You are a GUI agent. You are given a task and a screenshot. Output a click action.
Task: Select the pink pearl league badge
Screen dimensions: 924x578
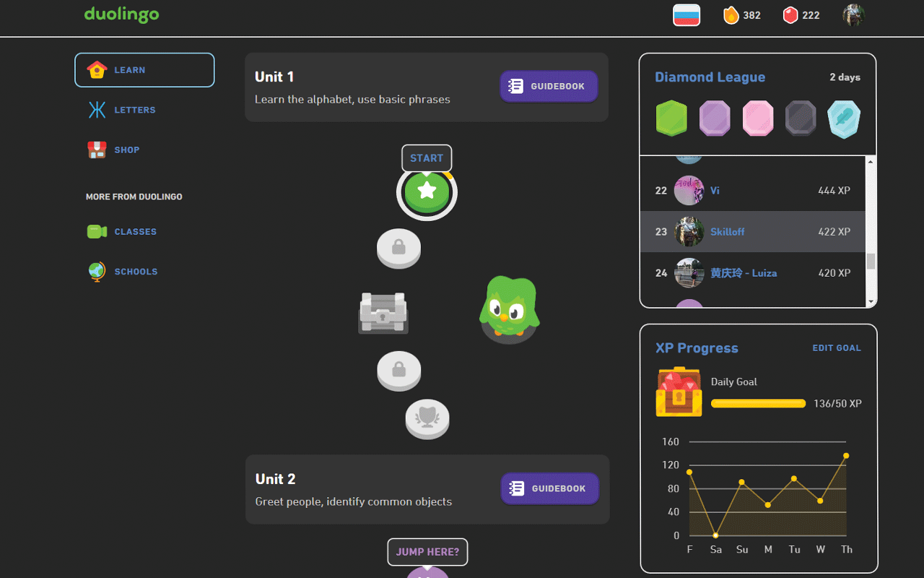tap(758, 118)
